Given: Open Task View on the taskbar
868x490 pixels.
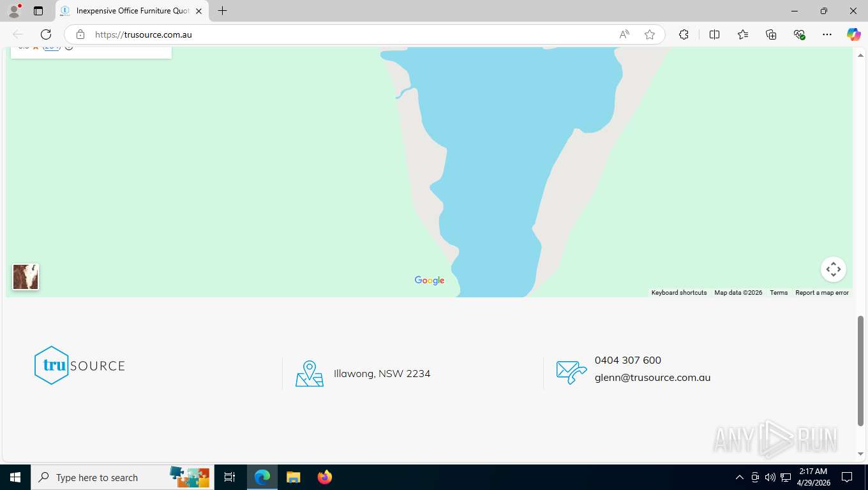Looking at the screenshot, I should [230, 477].
